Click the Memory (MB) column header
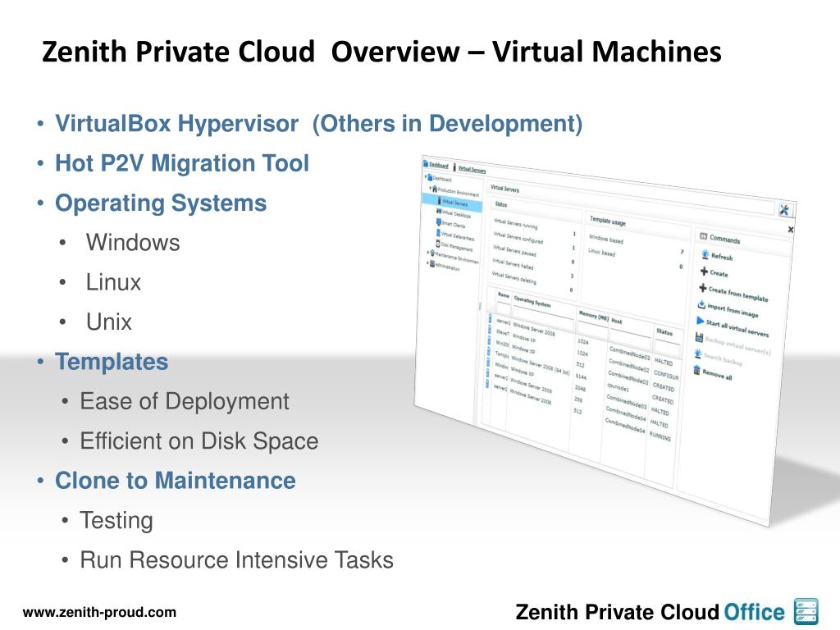The image size is (840, 630). [593, 316]
